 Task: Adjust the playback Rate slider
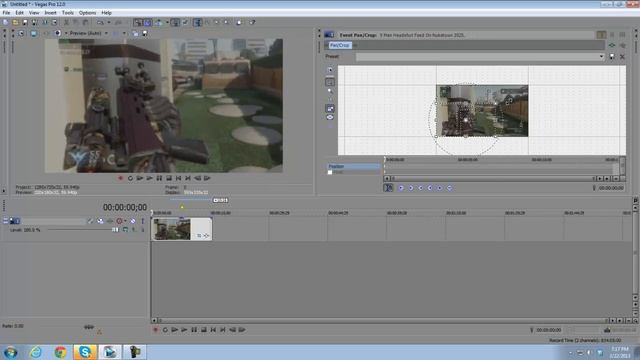[x=89, y=327]
